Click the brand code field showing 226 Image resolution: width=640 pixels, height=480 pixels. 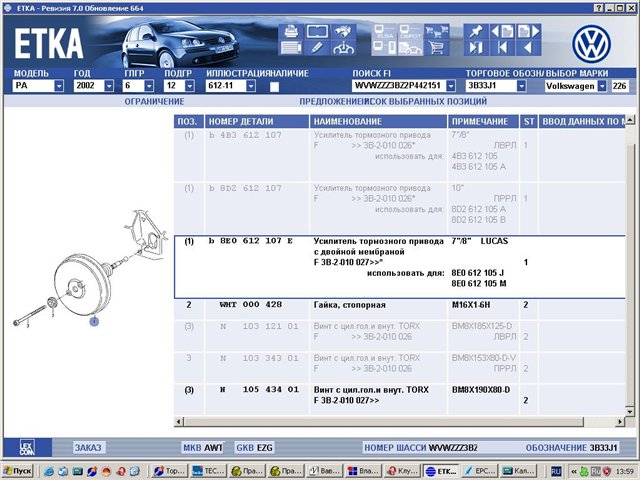620,86
